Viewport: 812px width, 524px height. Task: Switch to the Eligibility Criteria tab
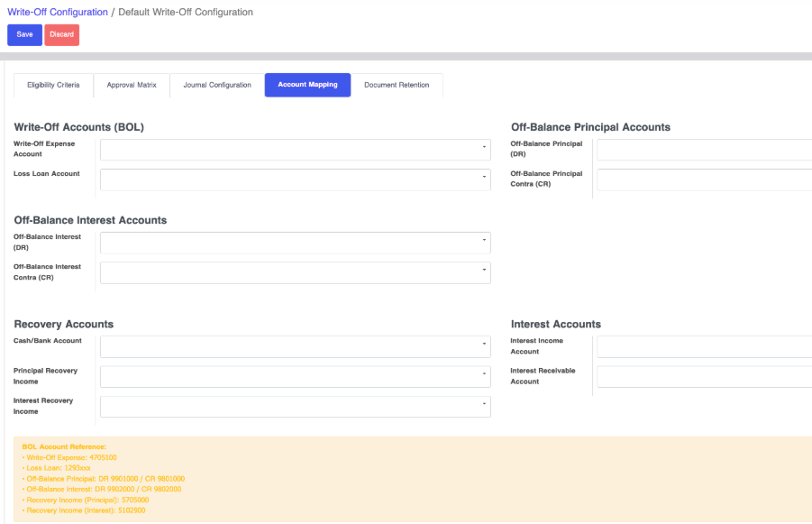53,85
